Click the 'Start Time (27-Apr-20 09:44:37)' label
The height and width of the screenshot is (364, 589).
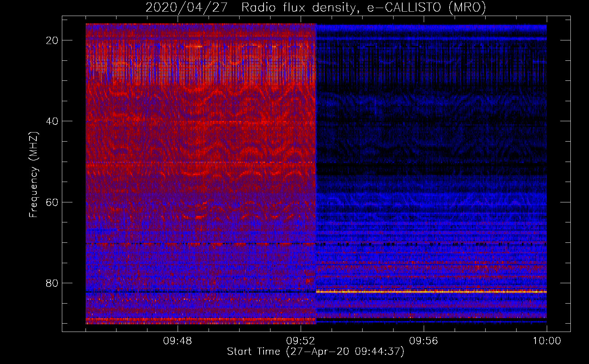(316, 352)
